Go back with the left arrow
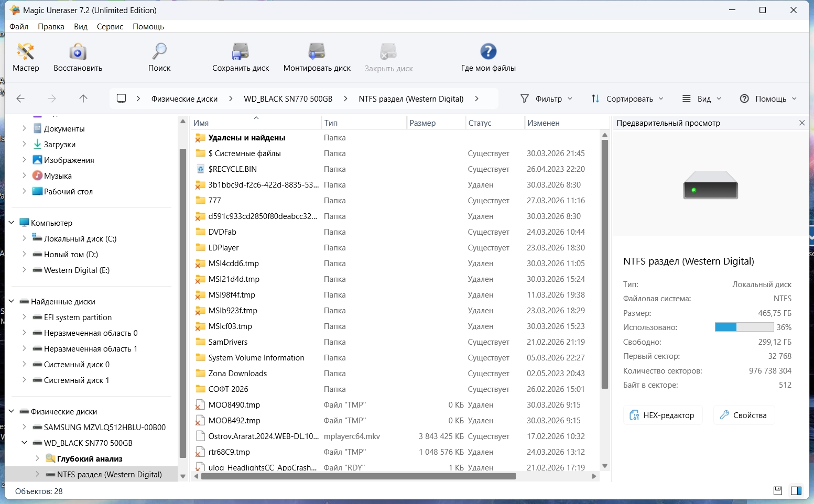 pos(20,98)
